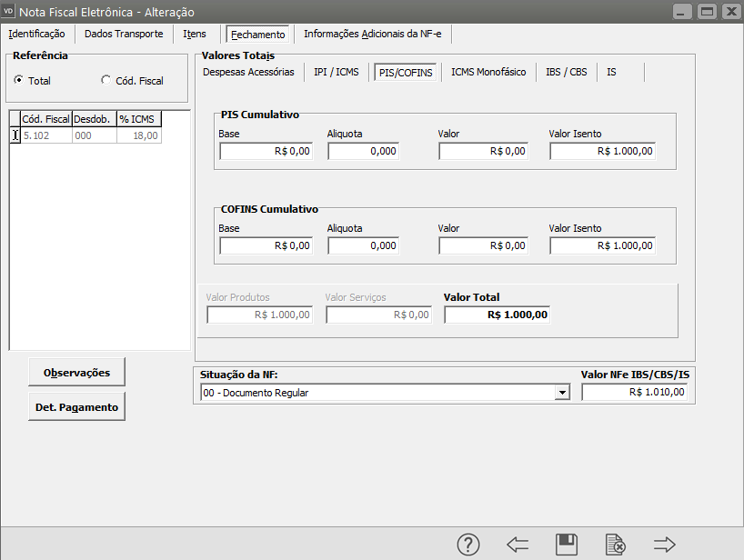Viewport: 744px width, 560px height.
Task: Open the IBS / CBS tab
Action: (x=566, y=72)
